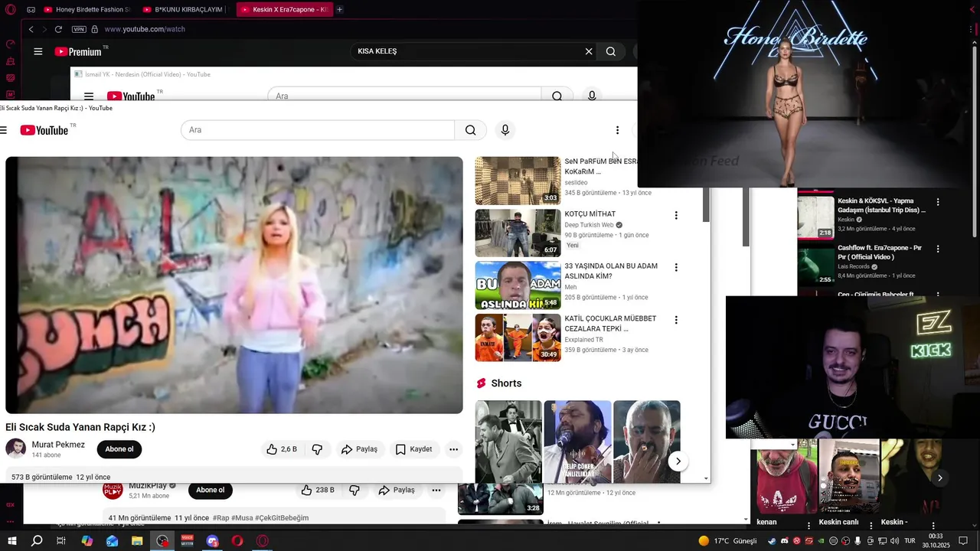This screenshot has width=980, height=551.
Task: Open the #Rap hashtag link
Action: (220, 518)
